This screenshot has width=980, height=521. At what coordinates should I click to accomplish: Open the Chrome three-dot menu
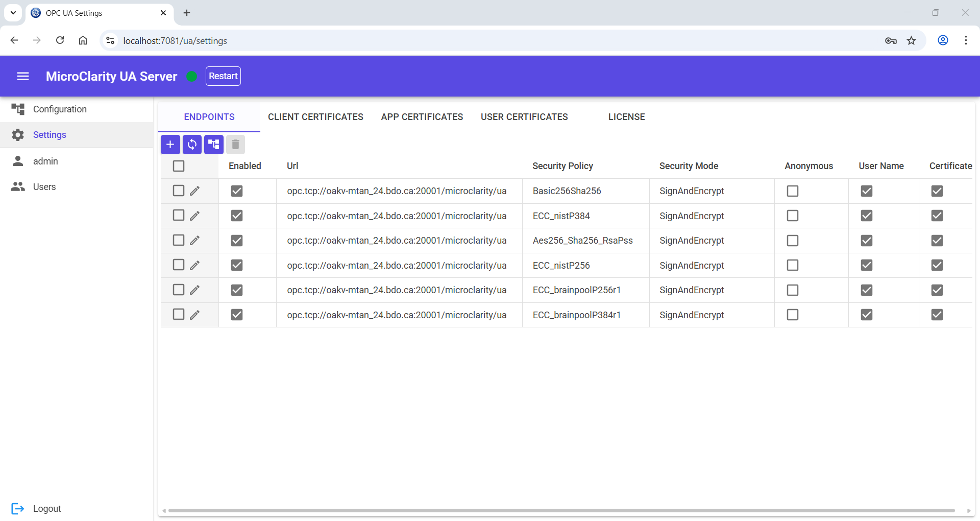(966, 41)
